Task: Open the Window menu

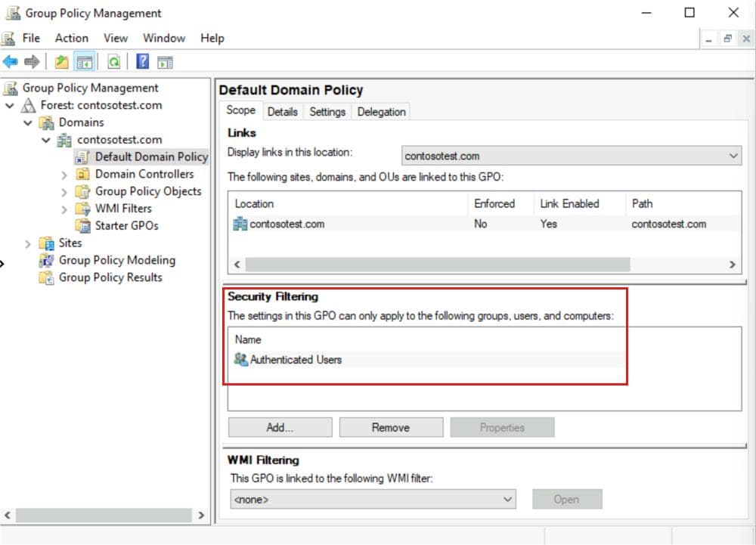Action: (164, 38)
